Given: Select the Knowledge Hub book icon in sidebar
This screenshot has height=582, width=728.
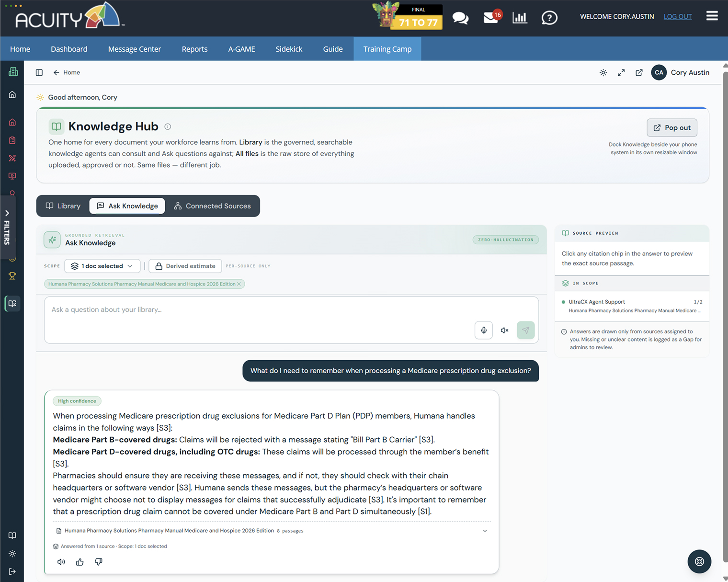Looking at the screenshot, I should tap(12, 304).
